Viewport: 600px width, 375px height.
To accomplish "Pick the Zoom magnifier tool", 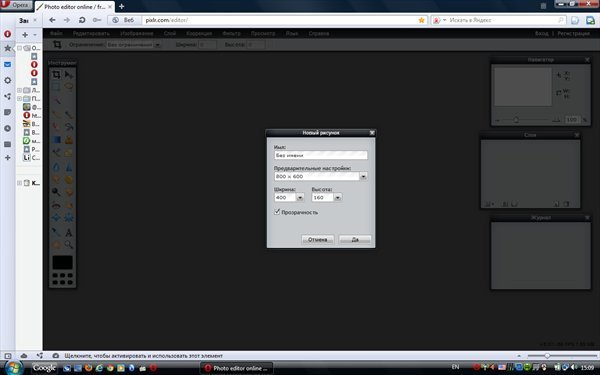I will tap(68, 245).
